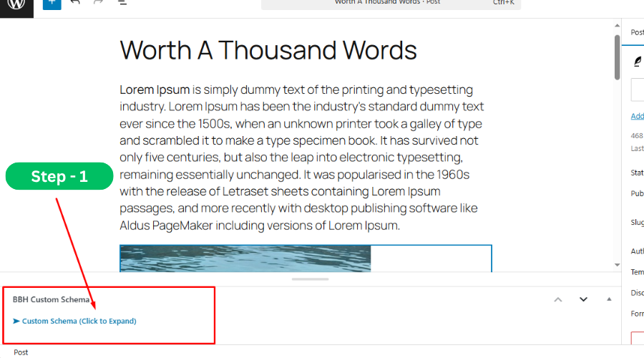Click the post title Worth A Thousand Words
644x358 pixels.
click(x=268, y=50)
